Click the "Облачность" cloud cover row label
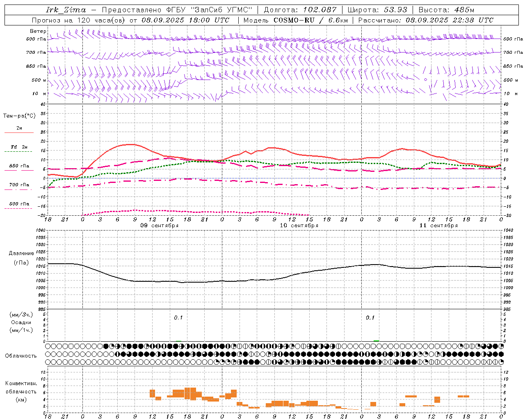The width and height of the screenshot is (525, 420). tap(21, 356)
